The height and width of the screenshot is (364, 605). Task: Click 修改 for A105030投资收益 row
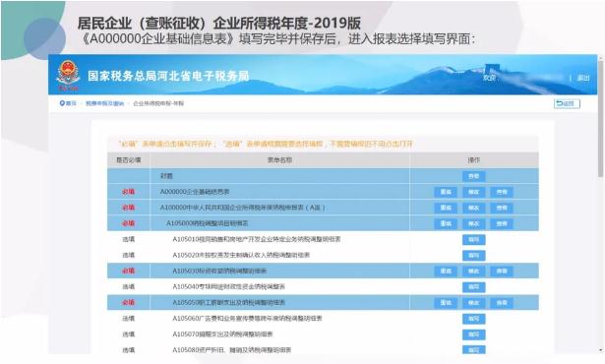pos(474,272)
